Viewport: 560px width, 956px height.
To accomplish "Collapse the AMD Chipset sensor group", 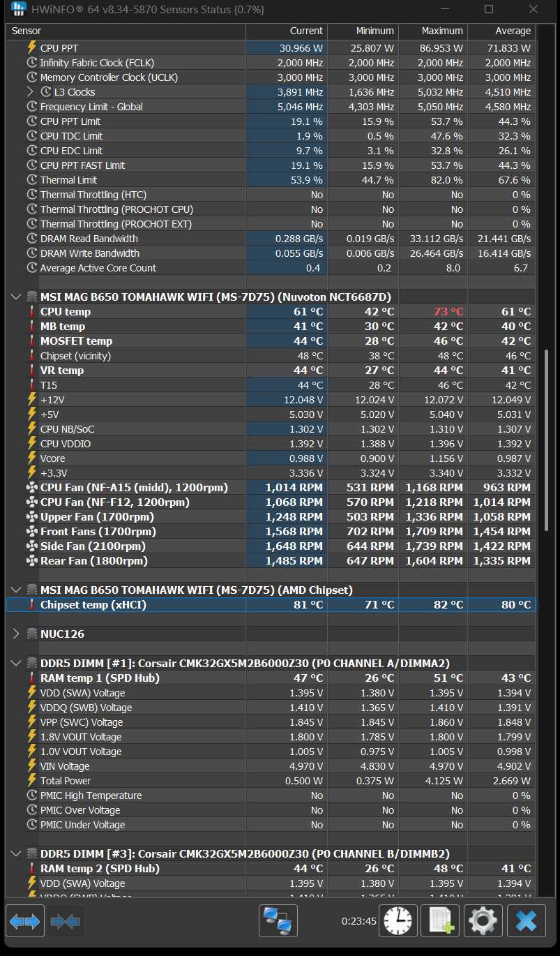I will point(16,590).
